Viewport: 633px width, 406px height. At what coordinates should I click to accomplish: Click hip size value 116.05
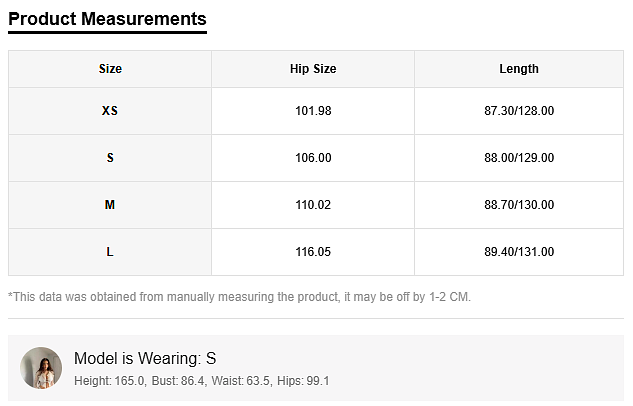click(313, 252)
